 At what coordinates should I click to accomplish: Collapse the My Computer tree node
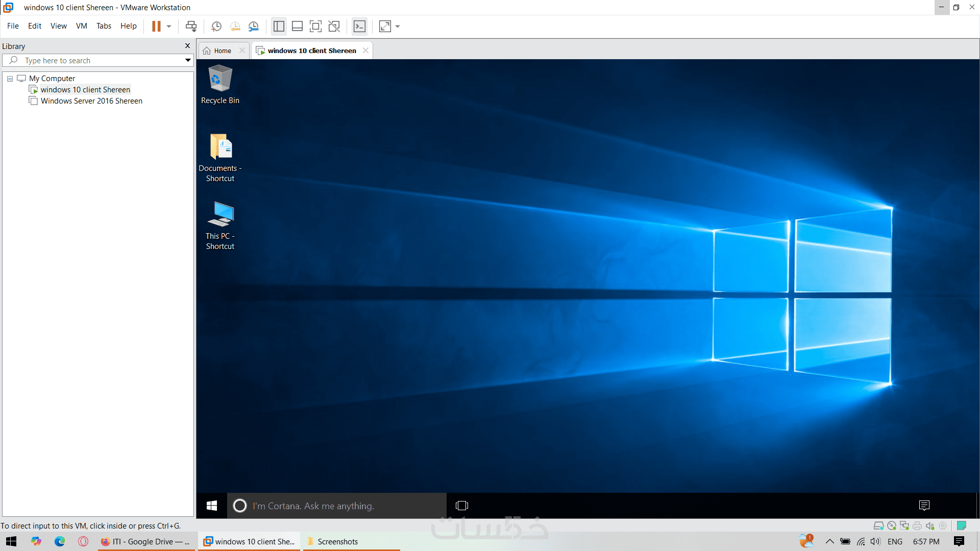10,79
